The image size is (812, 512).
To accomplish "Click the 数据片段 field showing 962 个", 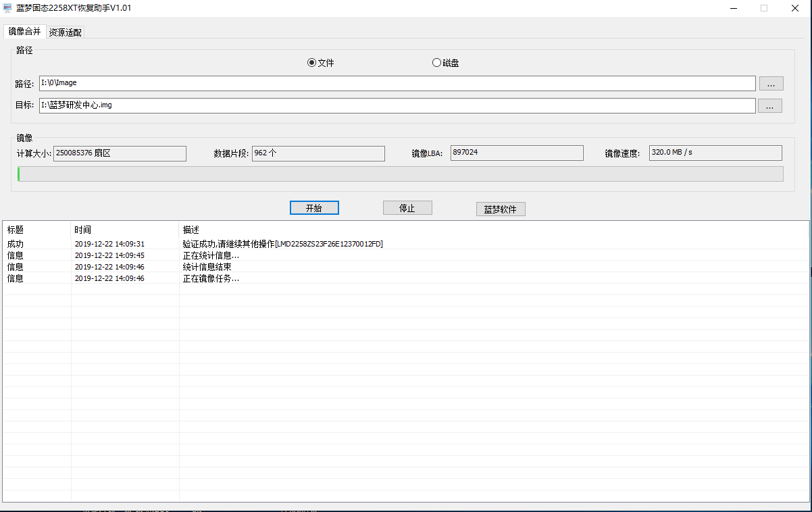I will point(318,153).
